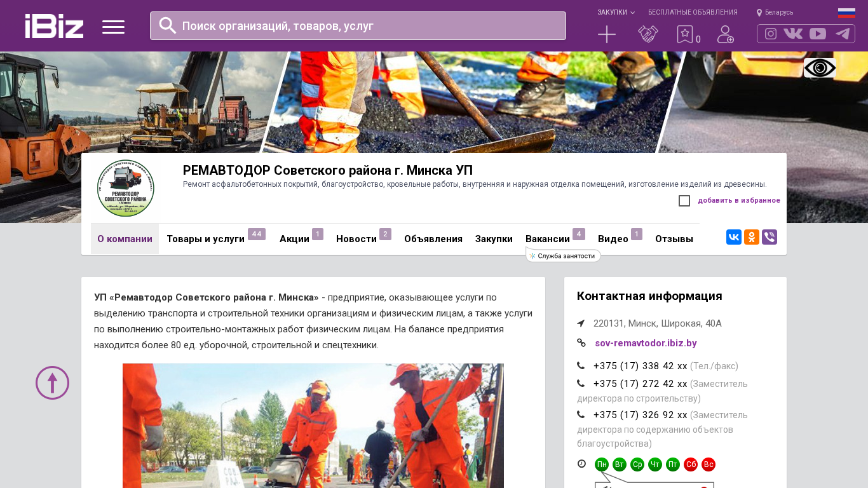868x488 pixels.
Task: Share via VK share button
Action: point(734,237)
